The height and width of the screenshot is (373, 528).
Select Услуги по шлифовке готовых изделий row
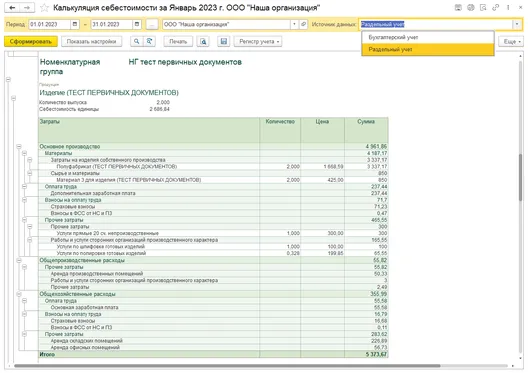[213, 247]
